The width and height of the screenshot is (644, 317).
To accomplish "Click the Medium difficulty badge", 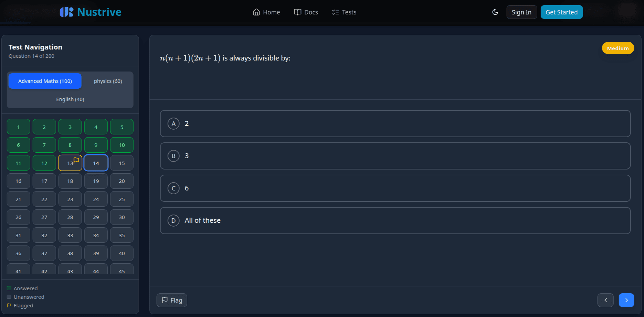I will [x=617, y=48].
